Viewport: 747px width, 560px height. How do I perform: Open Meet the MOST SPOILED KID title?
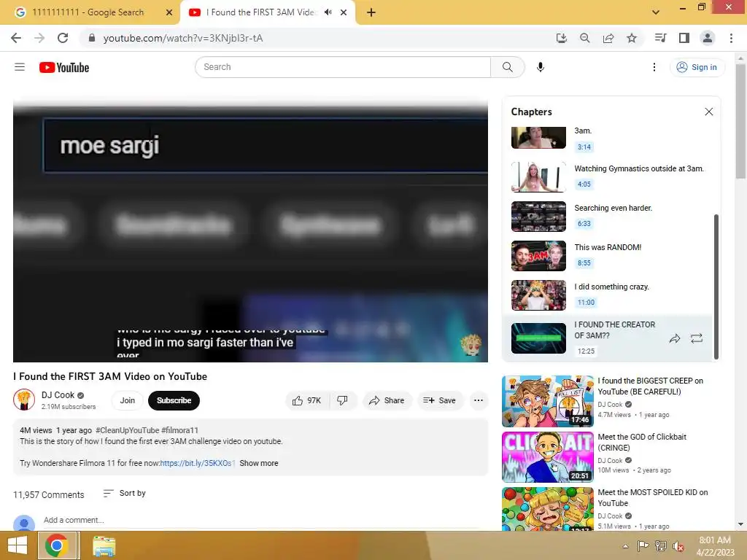653,497
